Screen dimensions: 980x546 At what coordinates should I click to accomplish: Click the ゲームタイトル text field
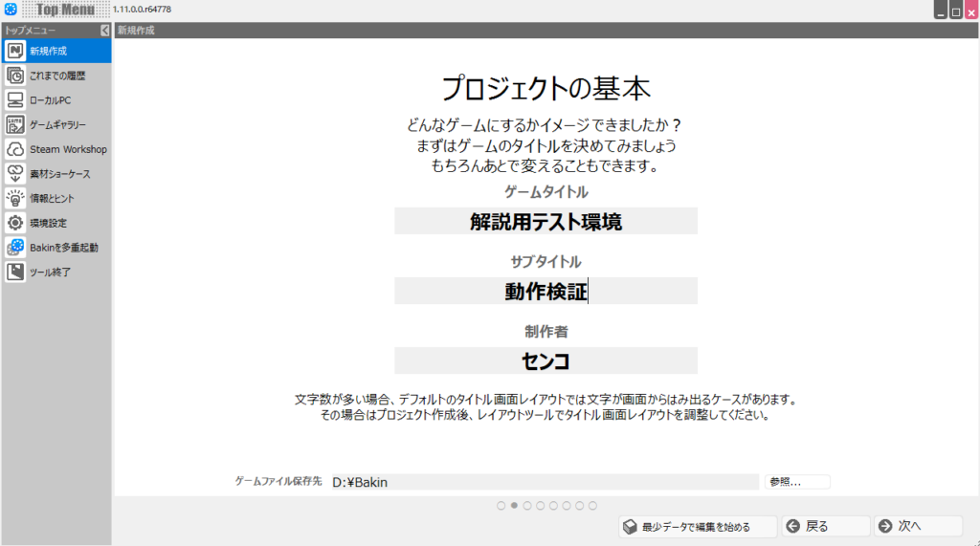point(546,222)
